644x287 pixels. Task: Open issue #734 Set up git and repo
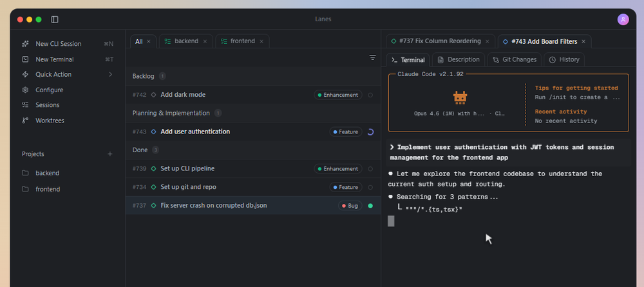point(253,187)
